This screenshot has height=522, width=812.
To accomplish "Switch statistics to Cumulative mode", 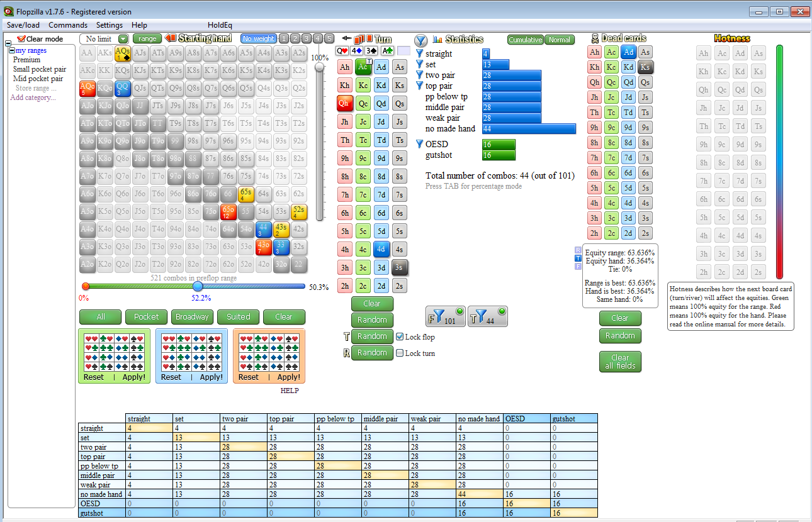I will pyautogui.click(x=526, y=40).
